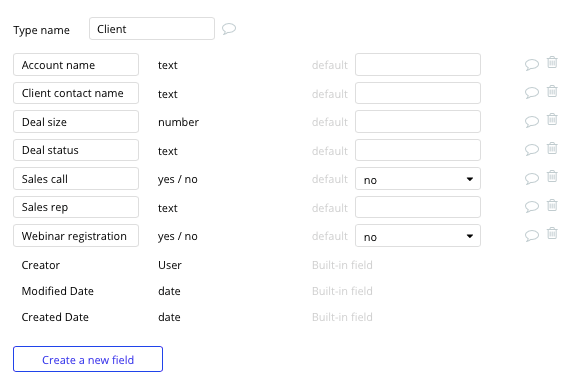Delete the Account name field
580x386 pixels.
click(x=552, y=62)
